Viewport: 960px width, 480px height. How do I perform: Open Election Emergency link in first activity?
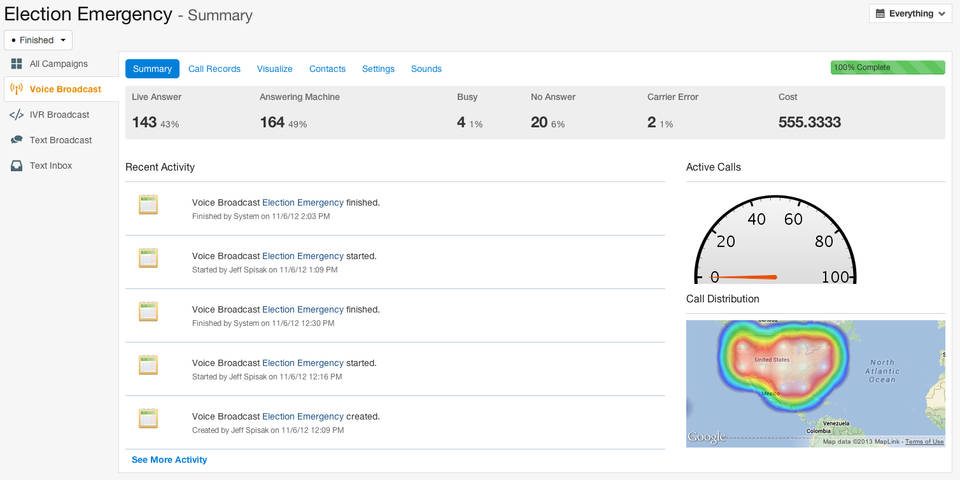click(302, 202)
